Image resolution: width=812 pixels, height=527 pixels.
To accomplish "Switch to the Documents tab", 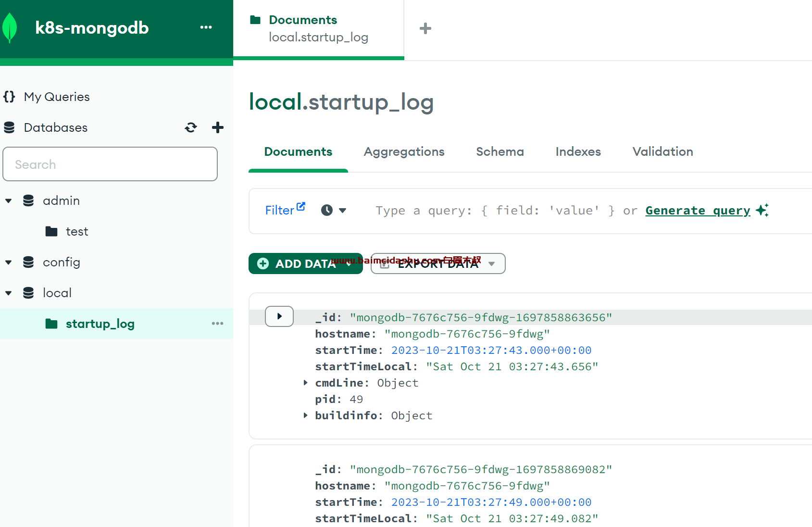I will point(298,151).
